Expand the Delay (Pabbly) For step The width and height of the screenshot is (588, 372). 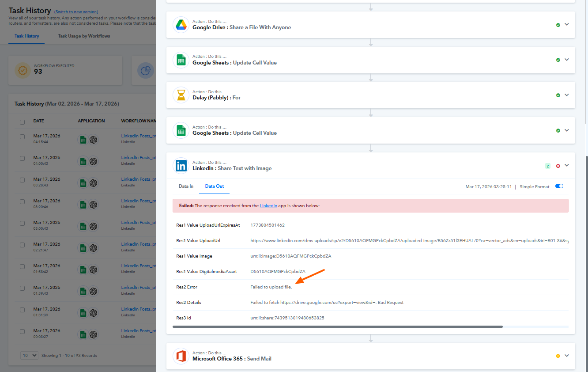[567, 95]
